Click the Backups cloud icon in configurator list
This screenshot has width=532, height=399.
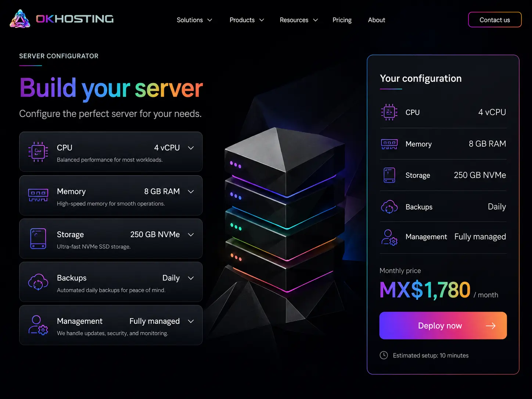tap(38, 282)
